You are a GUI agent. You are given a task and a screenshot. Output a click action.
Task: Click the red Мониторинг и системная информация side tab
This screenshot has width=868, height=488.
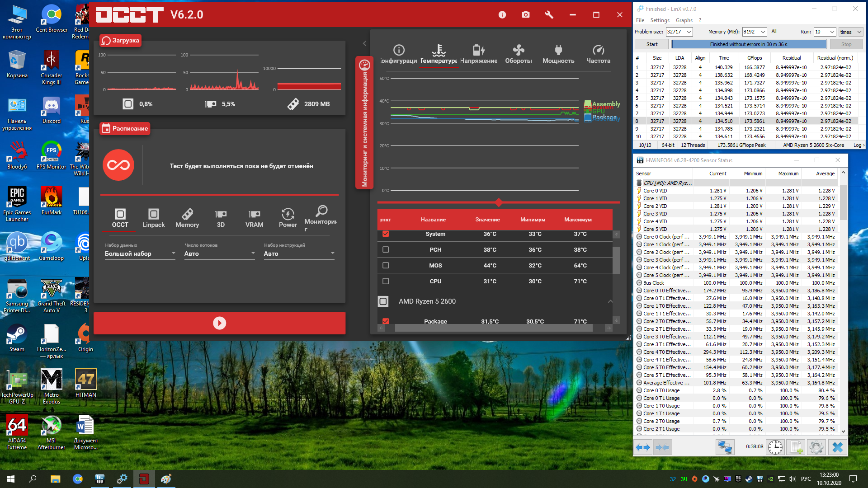click(x=364, y=122)
